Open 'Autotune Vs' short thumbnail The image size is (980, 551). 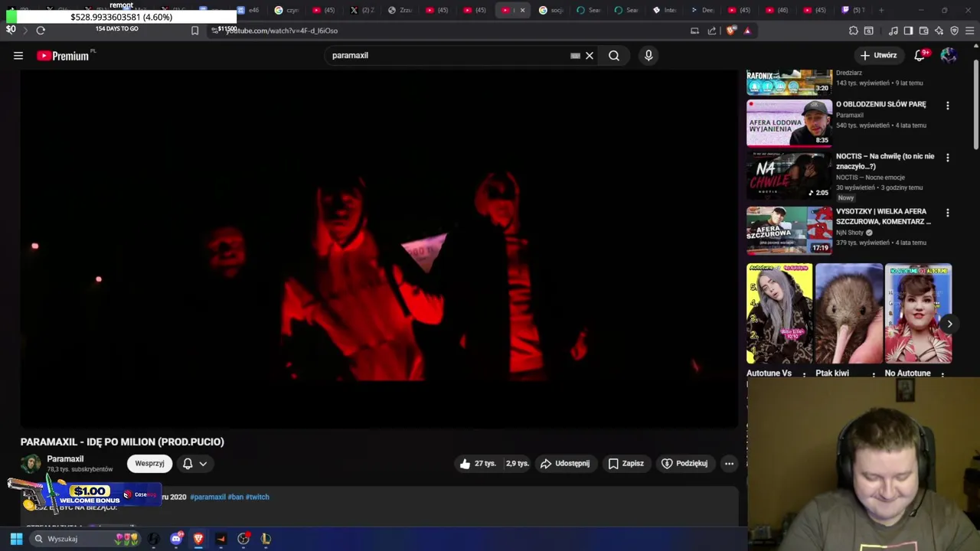[x=779, y=314]
